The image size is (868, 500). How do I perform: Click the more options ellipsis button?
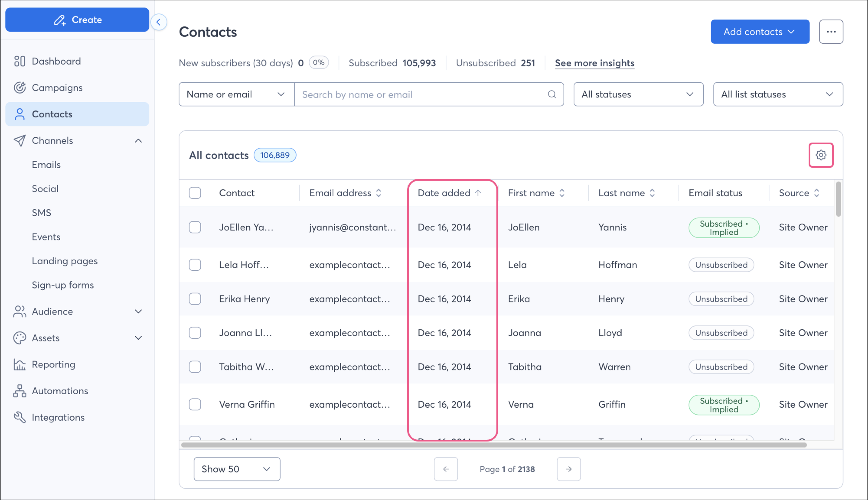coord(831,32)
